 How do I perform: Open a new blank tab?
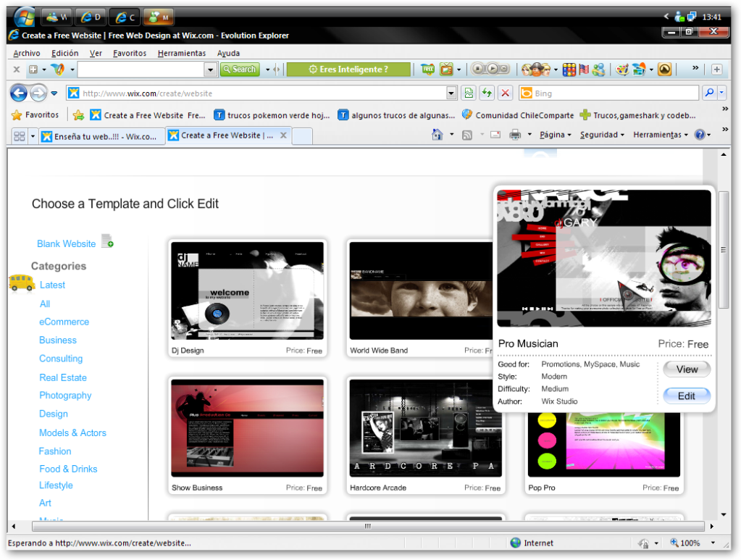tap(302, 136)
